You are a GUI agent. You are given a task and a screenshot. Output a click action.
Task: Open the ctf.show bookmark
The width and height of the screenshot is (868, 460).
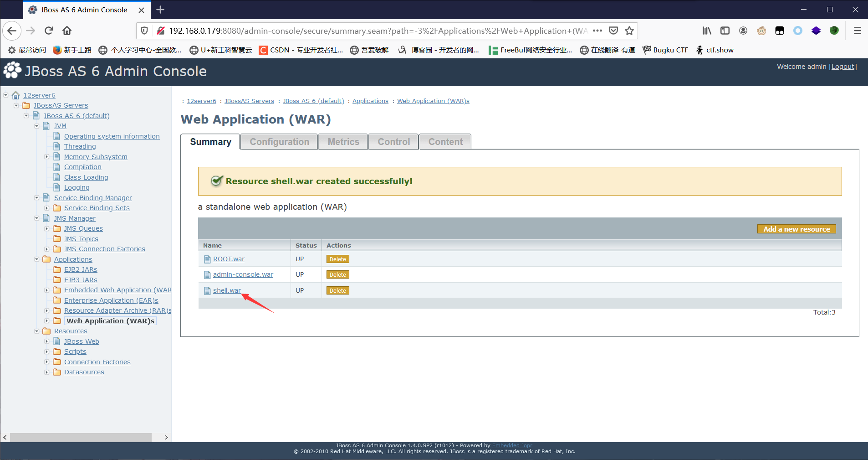(x=715, y=50)
